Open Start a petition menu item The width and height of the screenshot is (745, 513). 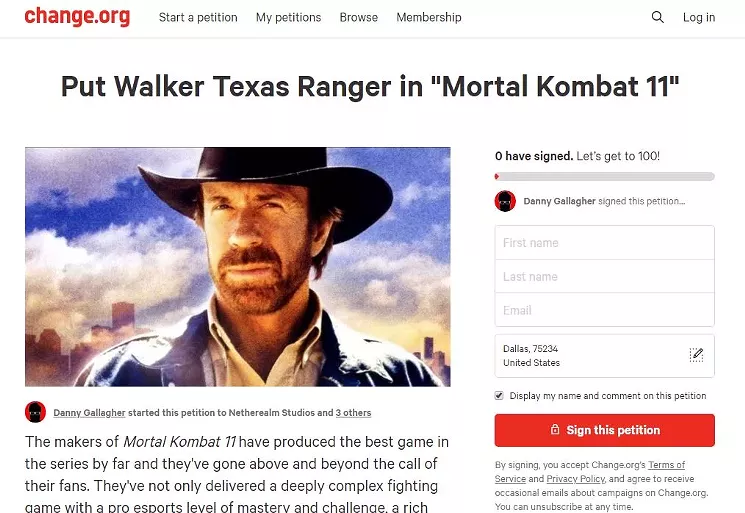(198, 18)
